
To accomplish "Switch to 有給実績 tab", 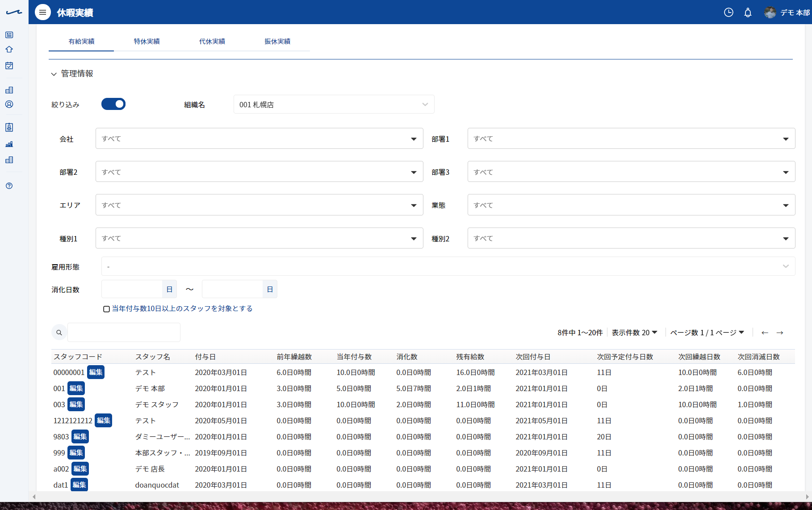I will tap(81, 41).
